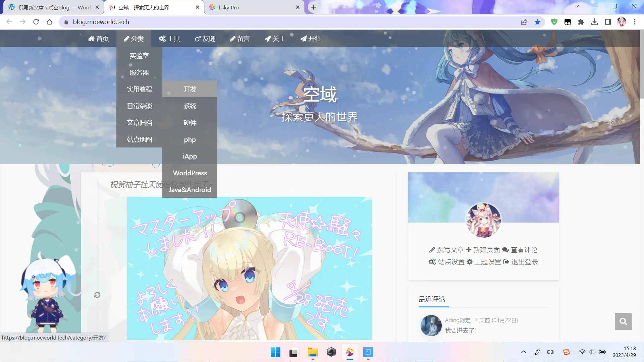Open 主题设置 link
This screenshot has height=362, width=644.
[x=484, y=262]
